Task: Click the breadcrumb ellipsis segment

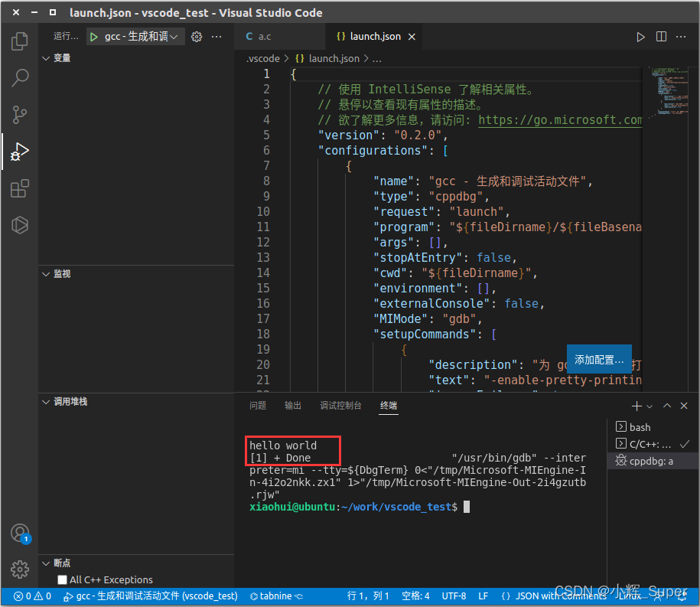Action: tap(377, 58)
